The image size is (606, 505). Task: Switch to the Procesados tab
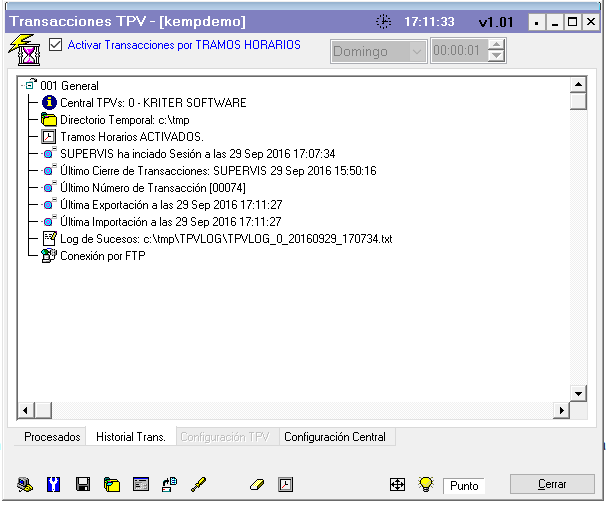point(52,437)
